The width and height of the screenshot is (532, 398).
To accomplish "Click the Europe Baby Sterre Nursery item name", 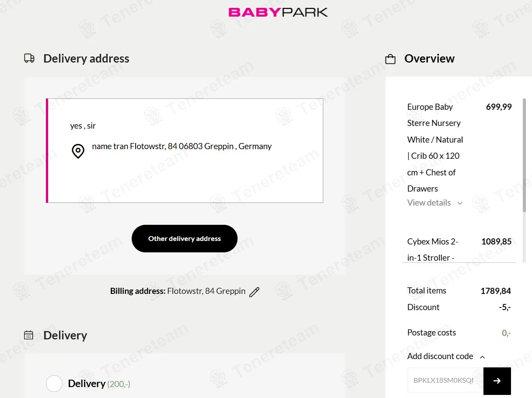I will coord(435,147).
